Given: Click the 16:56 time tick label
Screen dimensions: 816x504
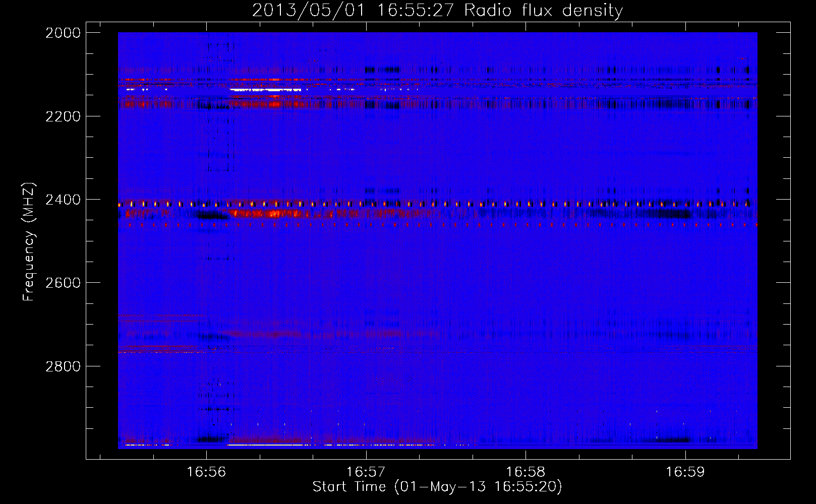Looking at the screenshot, I should [x=206, y=472].
